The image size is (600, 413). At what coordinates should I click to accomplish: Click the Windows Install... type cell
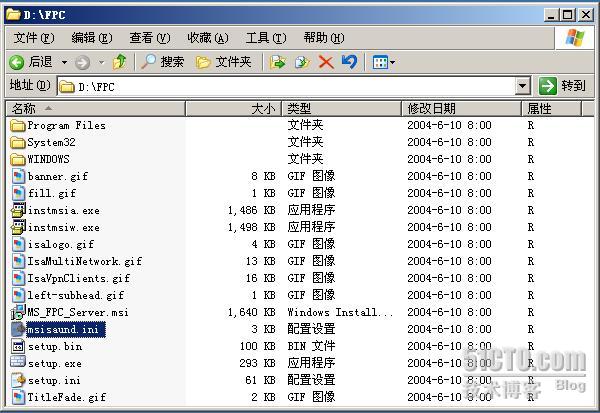(x=340, y=312)
